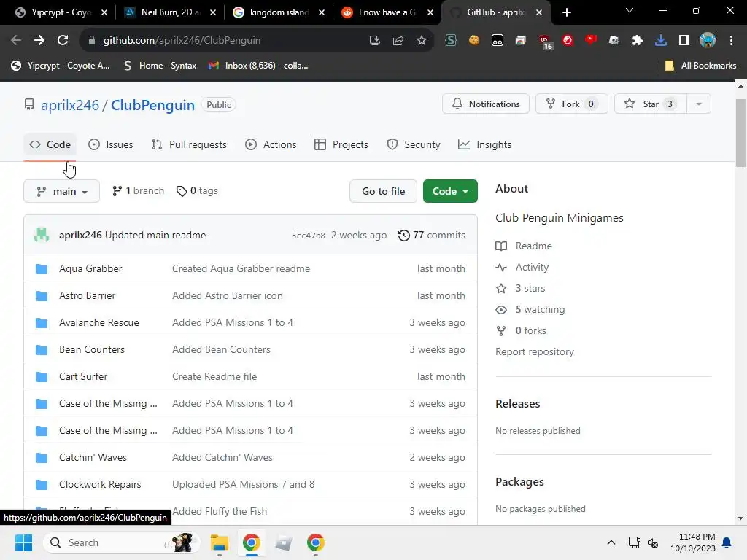Open the Home - Syntax bookmark

click(160, 66)
